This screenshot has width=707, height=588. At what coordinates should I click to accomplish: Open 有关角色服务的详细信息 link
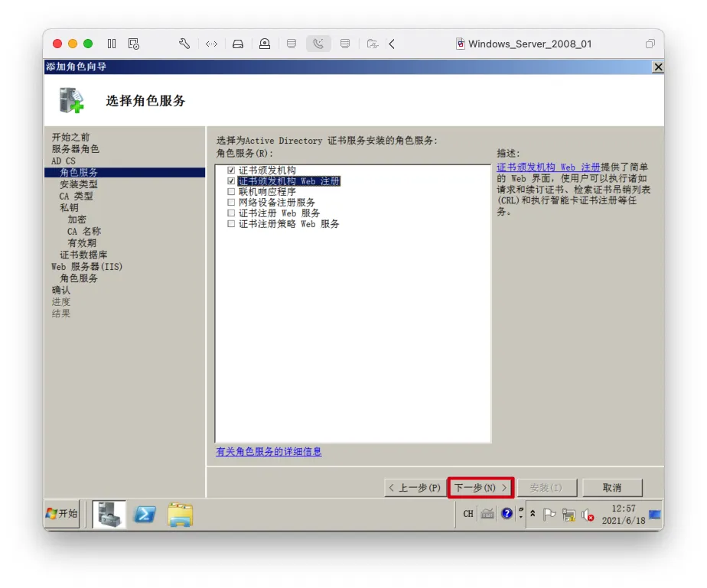point(269,451)
